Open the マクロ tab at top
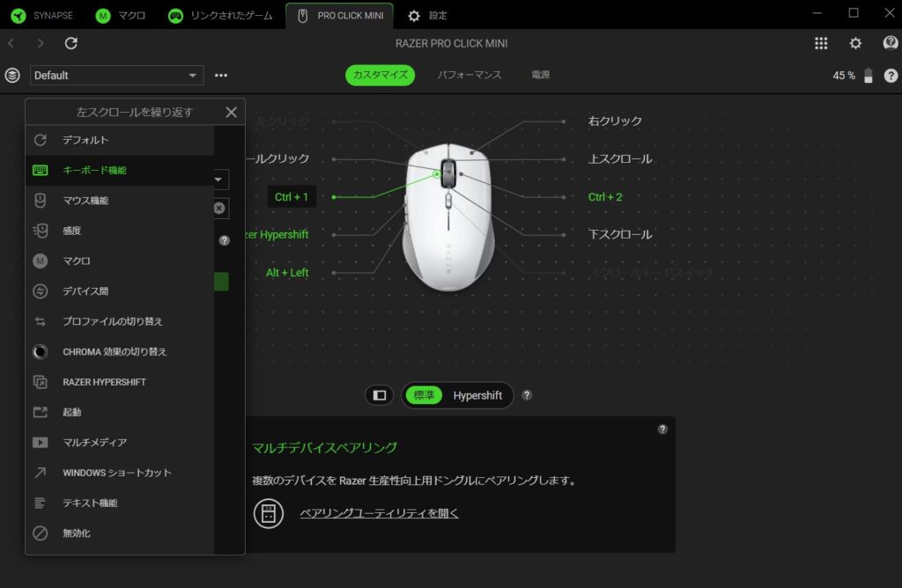This screenshot has height=588, width=902. (120, 16)
